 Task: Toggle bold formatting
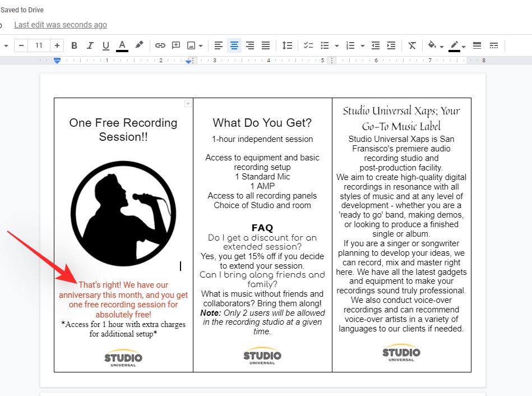pyautogui.click(x=74, y=45)
